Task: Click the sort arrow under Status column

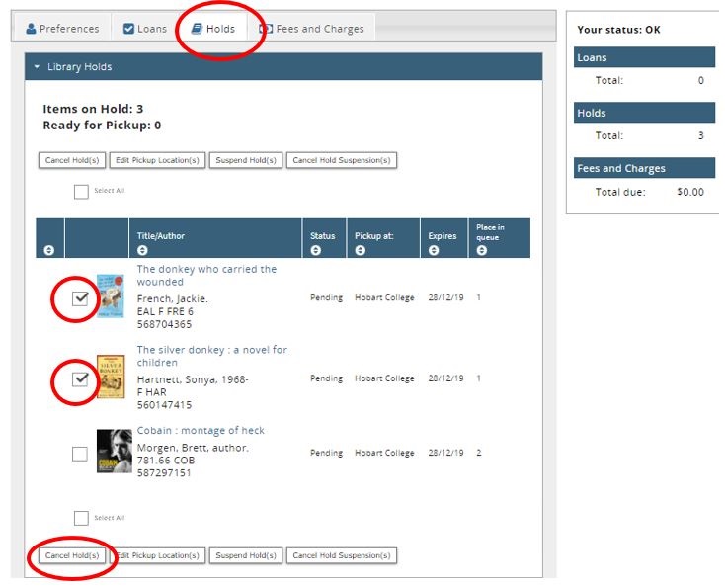Action: 316,251
